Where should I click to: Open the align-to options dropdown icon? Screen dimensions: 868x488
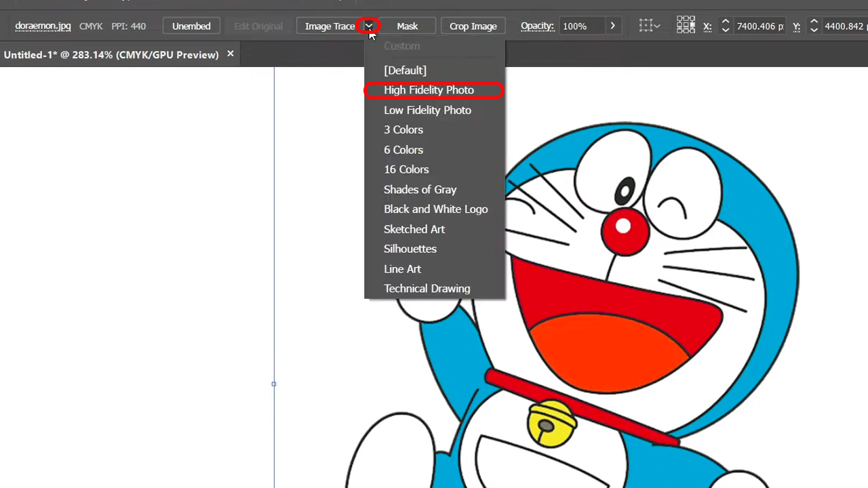click(x=650, y=26)
